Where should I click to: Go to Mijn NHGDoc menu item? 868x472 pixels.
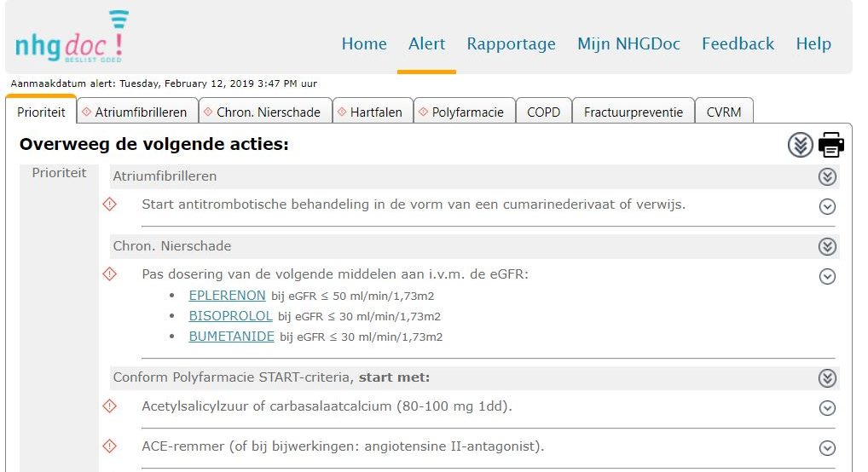[628, 44]
